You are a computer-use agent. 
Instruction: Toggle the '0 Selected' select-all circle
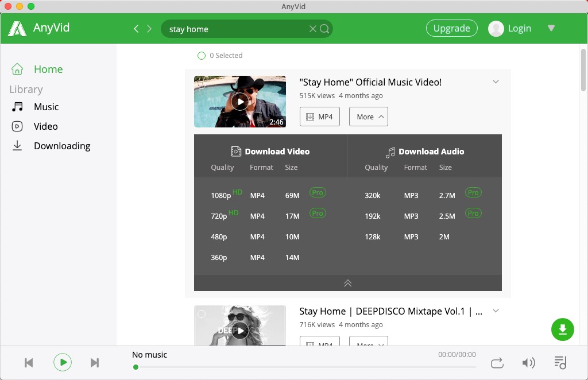[202, 56]
